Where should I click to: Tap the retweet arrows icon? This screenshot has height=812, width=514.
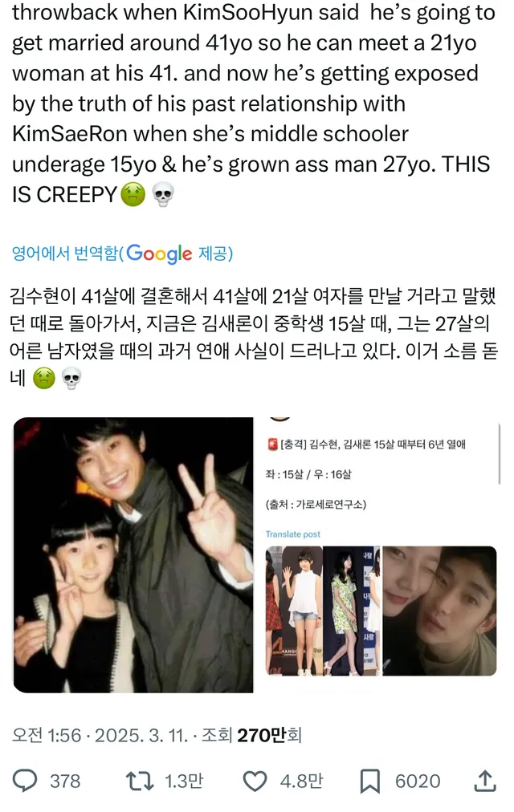pos(140,781)
